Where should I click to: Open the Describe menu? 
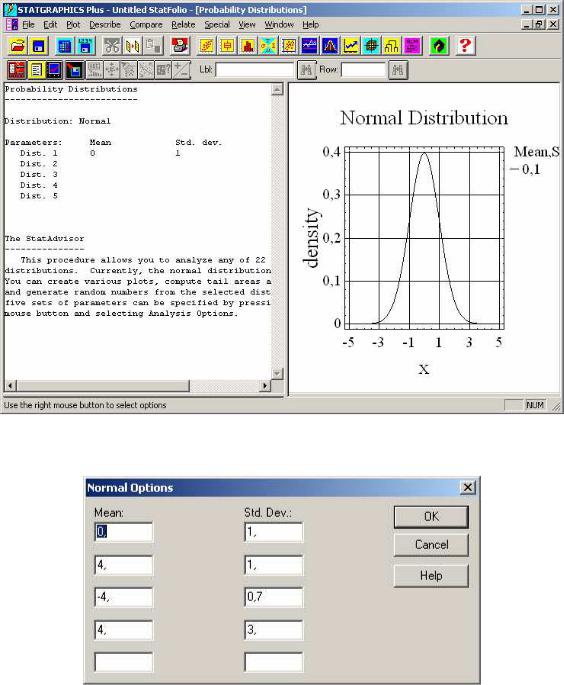pos(105,25)
